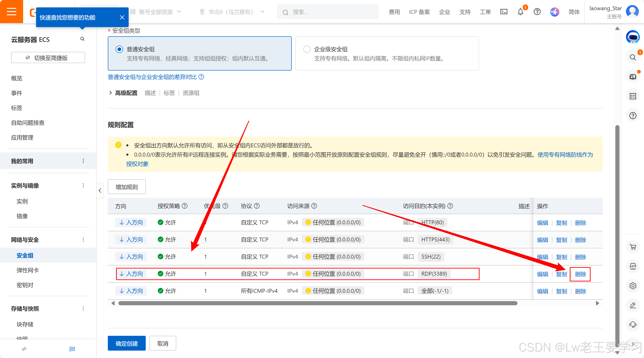The width and height of the screenshot is (644, 358).
Task: Open 工单 in top menu
Action: [485, 12]
